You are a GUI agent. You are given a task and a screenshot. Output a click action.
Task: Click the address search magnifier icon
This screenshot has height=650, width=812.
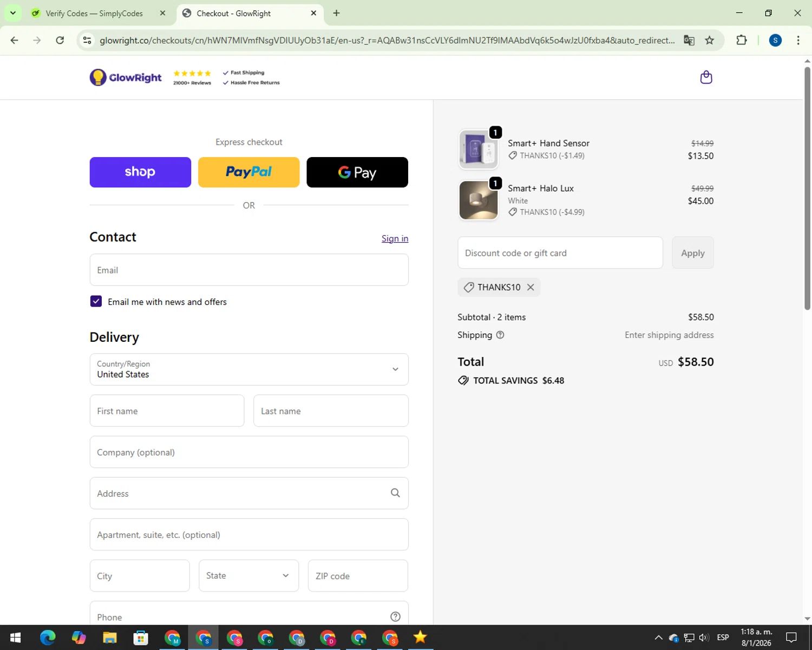tap(395, 493)
